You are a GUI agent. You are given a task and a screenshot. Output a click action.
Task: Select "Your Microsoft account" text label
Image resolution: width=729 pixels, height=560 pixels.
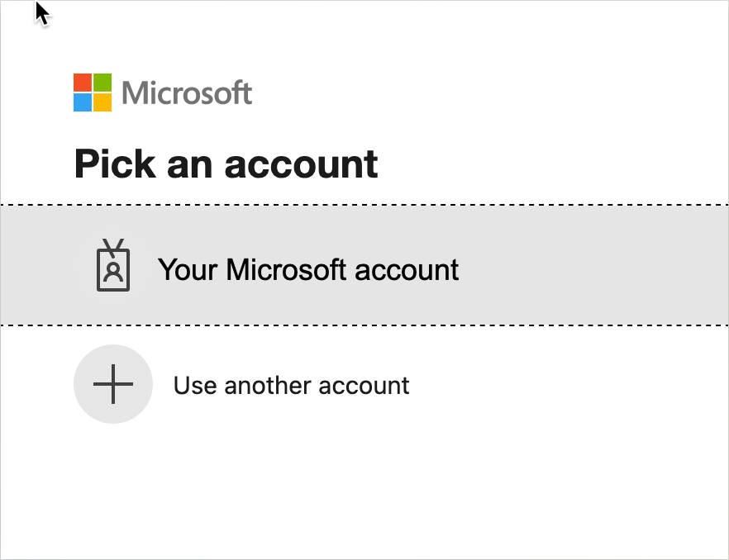click(x=308, y=269)
